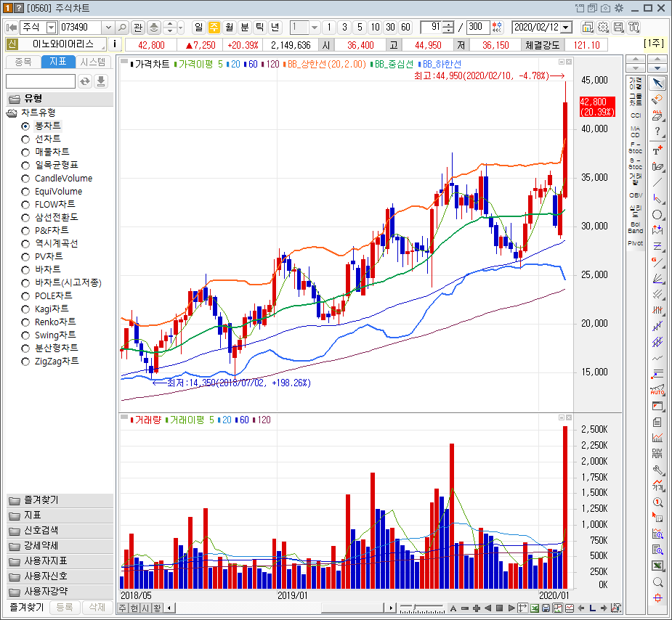Viewport: 672px width, 620px height.
Task: Click the Z-shaped line tool icon
Action: click(x=657, y=246)
